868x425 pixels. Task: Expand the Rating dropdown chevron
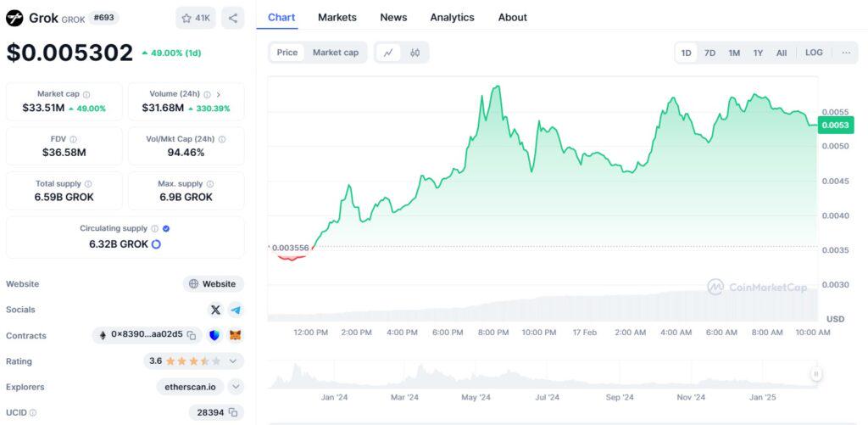pyautogui.click(x=233, y=361)
